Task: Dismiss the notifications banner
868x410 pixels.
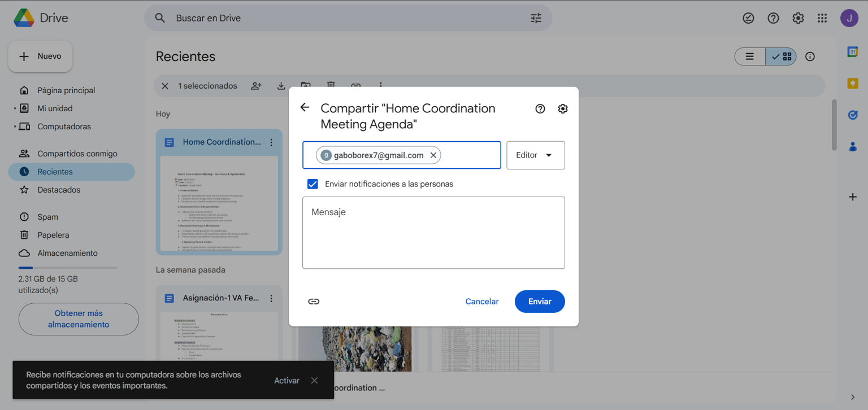Action: pyautogui.click(x=314, y=381)
